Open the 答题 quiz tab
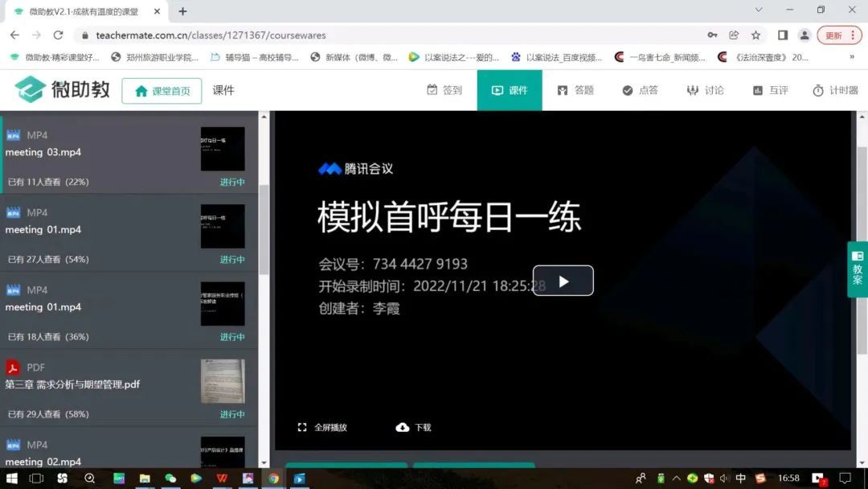Viewport: 868px width, 489px height. click(575, 90)
